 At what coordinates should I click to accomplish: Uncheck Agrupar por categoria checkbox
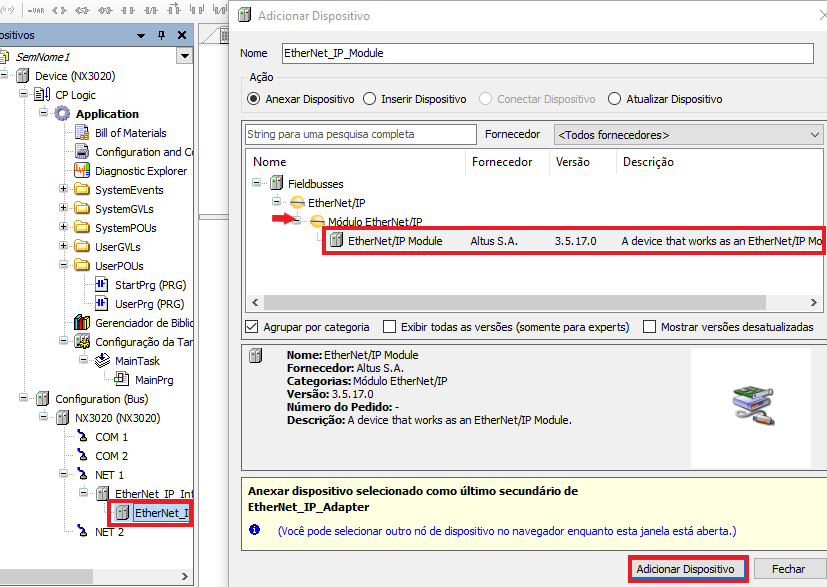click(x=252, y=327)
